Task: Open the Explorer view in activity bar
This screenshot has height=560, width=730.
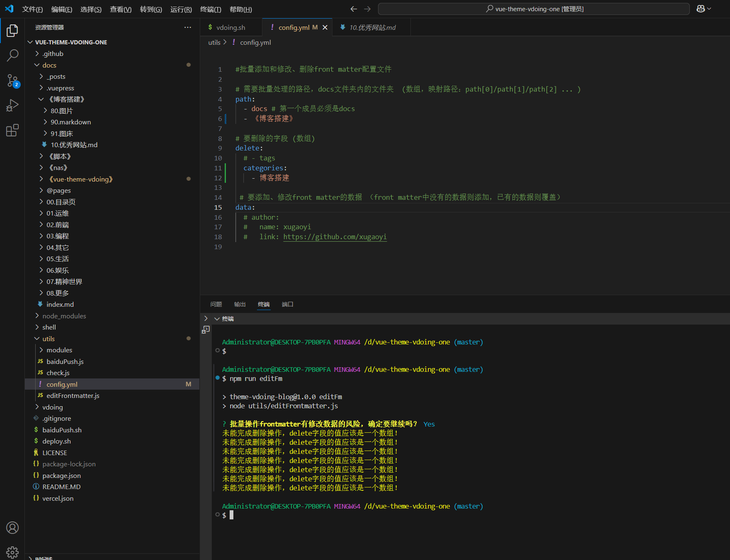Action: (x=12, y=31)
